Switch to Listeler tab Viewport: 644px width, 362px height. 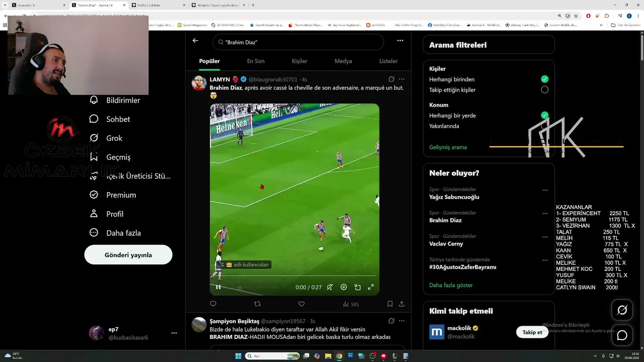point(388,61)
